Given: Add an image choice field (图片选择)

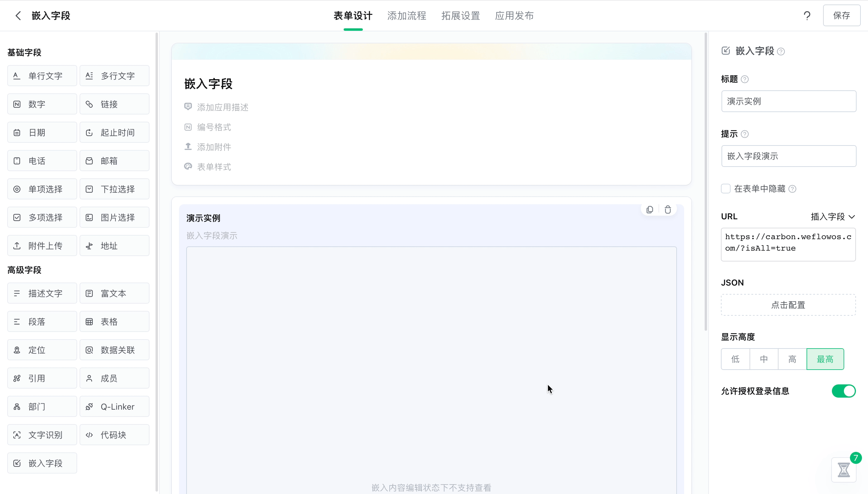Looking at the screenshot, I should click(115, 217).
